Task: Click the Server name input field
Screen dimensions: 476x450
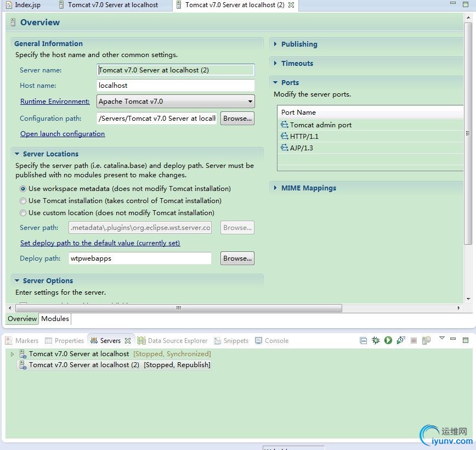Action: [x=175, y=70]
